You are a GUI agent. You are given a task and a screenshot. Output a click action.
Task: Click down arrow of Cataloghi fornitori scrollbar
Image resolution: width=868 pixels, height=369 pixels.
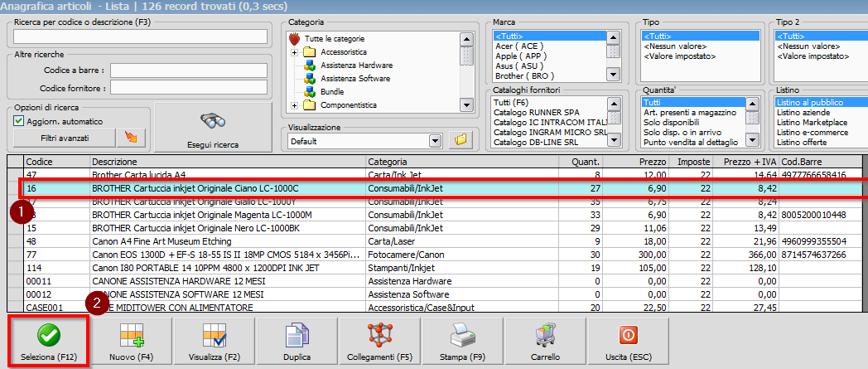click(614, 141)
